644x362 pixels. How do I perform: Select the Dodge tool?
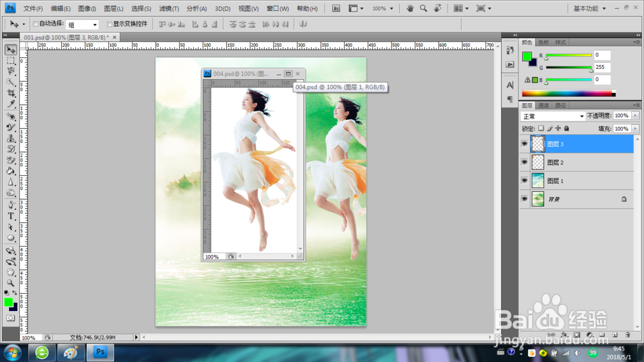point(11,193)
